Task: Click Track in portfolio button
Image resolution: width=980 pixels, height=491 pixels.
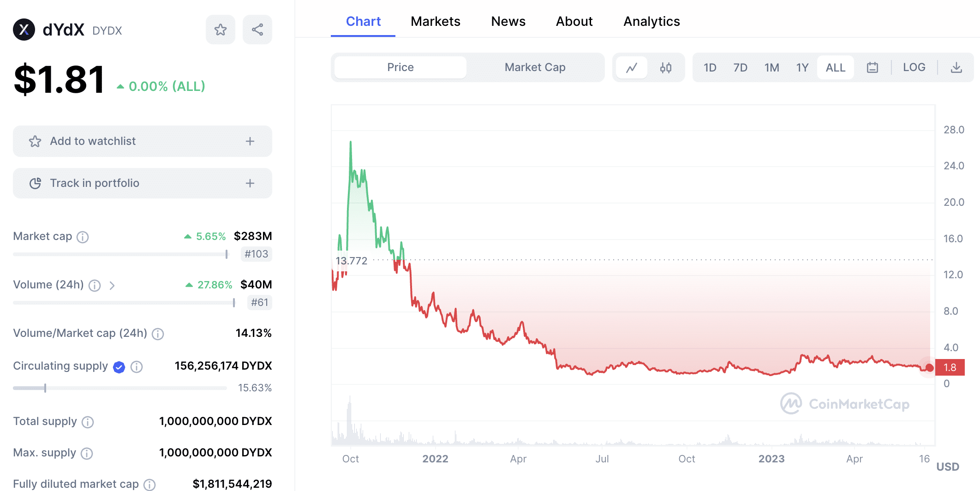Action: 143,183
